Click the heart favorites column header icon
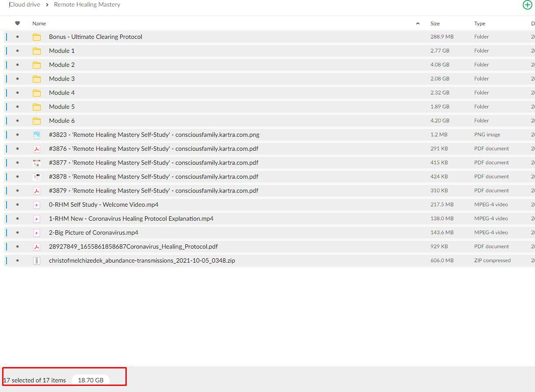535x392 pixels. click(17, 24)
